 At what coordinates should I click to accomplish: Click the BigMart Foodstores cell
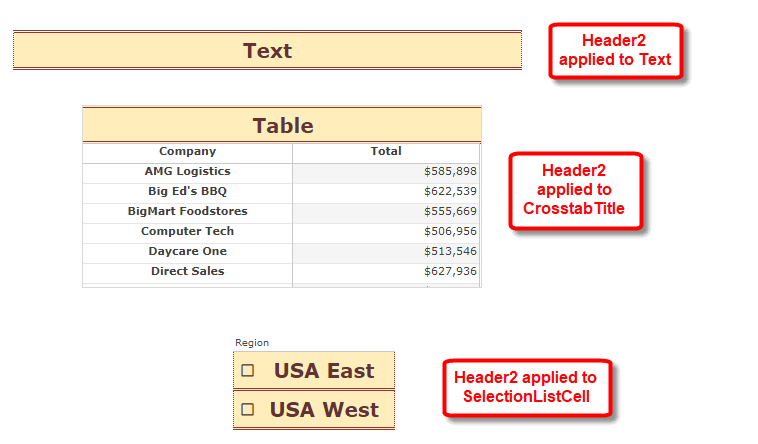187,211
